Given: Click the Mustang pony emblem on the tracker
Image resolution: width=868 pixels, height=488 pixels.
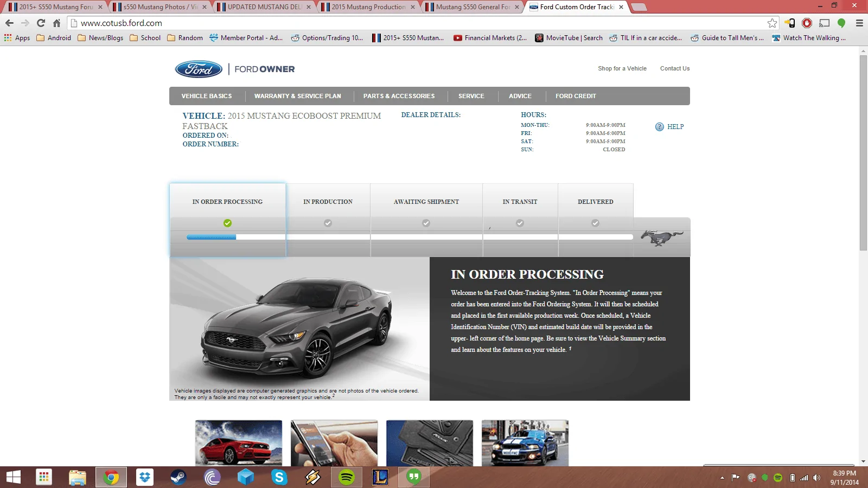Looking at the screenshot, I should point(661,237).
